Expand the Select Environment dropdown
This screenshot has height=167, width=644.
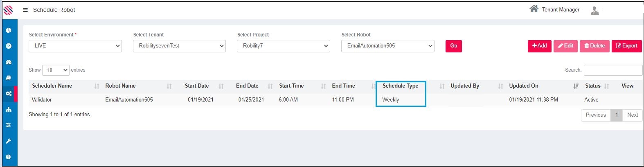[x=75, y=46]
